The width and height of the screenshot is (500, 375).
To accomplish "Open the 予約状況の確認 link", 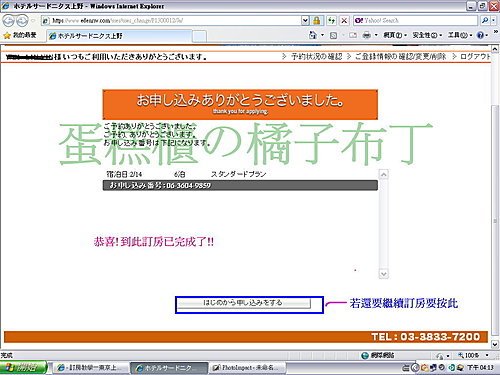I will point(316,57).
